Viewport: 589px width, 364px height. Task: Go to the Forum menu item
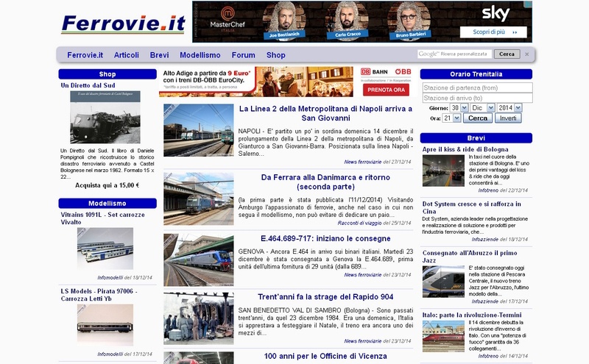click(243, 55)
